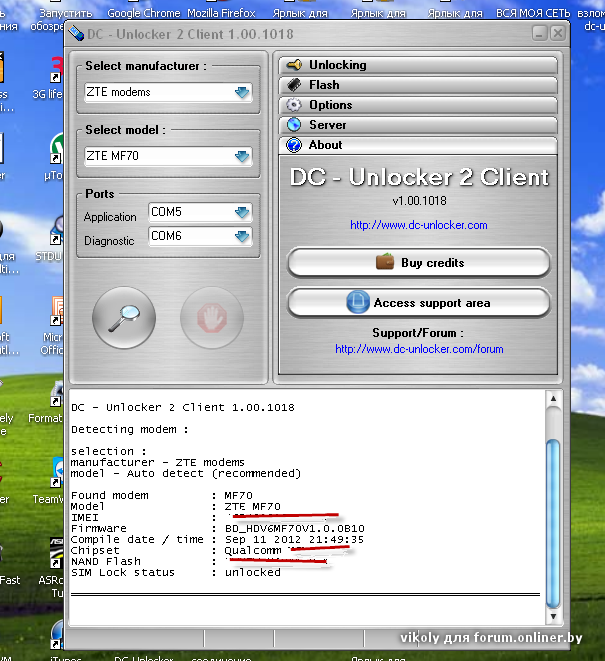Select the Google Chrome desktop shortcut label

(x=143, y=13)
